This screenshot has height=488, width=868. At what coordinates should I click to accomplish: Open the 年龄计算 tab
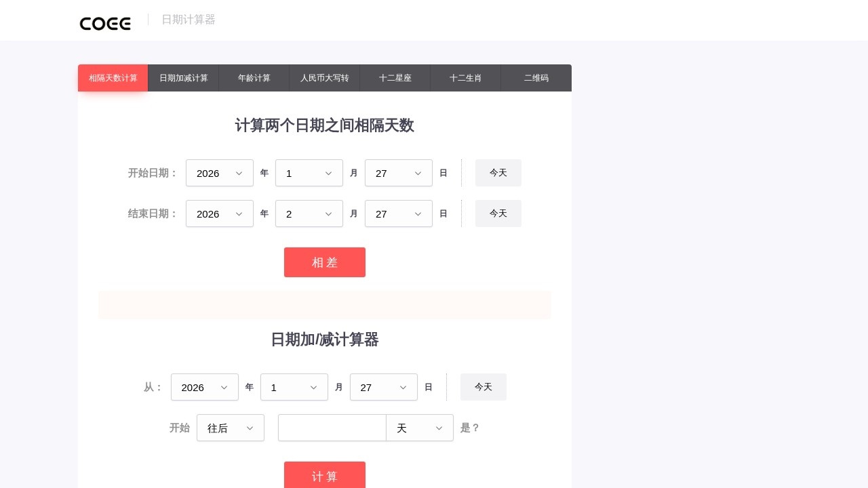click(x=254, y=78)
